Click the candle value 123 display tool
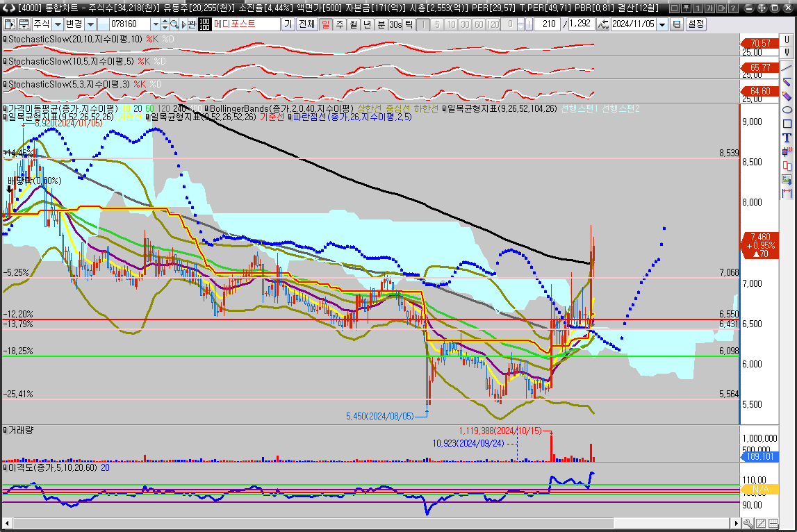This screenshot has width=797, height=532. 787,151
